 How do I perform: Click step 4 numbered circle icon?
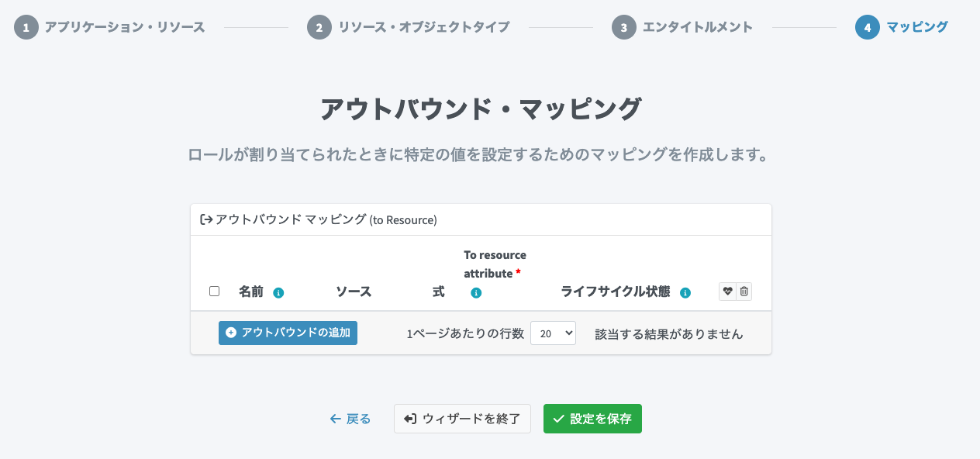click(868, 27)
